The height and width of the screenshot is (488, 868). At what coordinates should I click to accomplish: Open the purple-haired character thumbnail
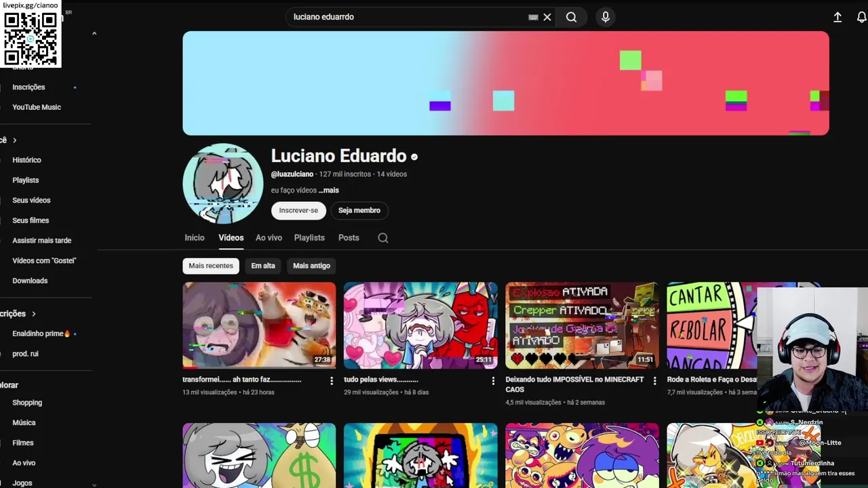(582, 455)
